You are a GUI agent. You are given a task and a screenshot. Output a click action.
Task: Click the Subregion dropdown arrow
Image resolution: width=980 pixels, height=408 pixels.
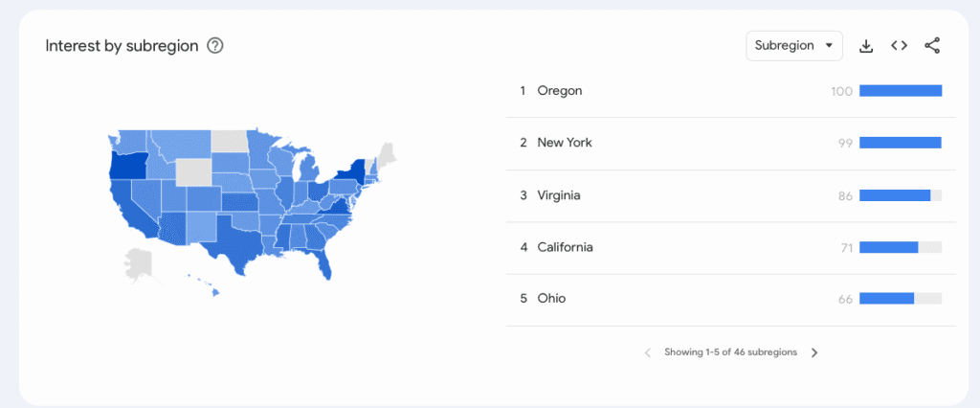829,46
